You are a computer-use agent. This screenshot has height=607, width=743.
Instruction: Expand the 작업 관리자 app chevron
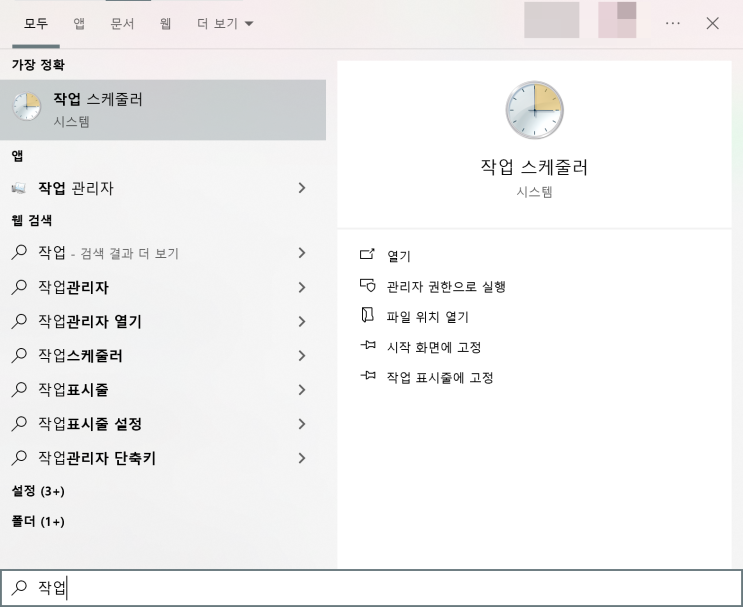click(302, 188)
